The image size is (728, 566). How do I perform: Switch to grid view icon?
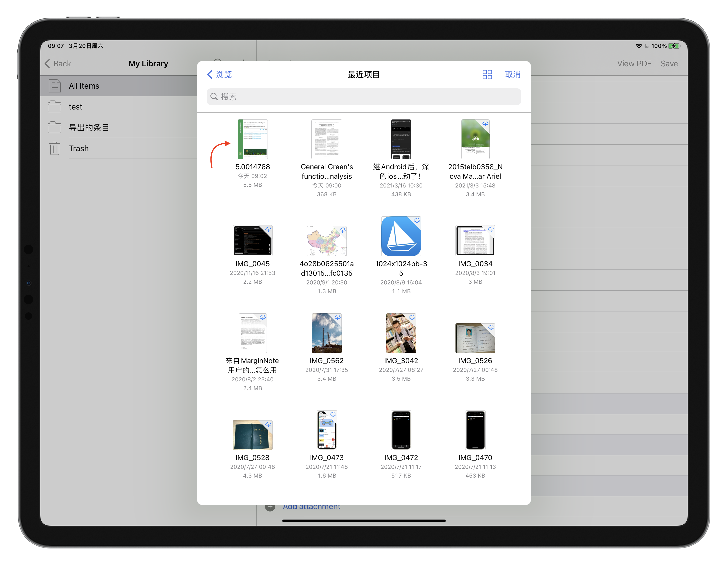point(487,74)
